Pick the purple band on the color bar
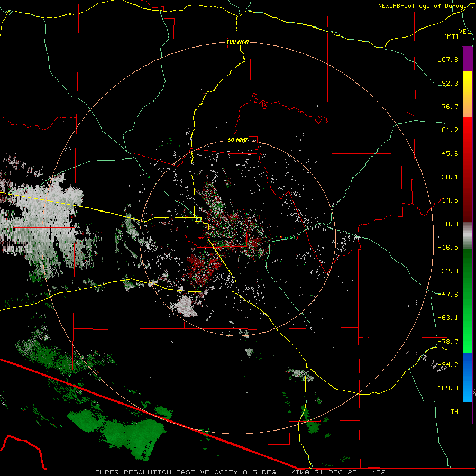This screenshot has height=476, width=476. 467,59
